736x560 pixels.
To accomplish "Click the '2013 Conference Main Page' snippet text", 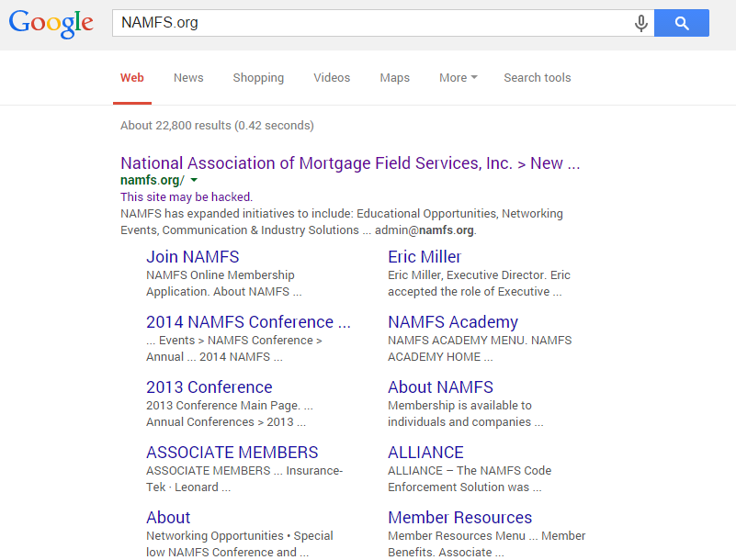I will tap(230, 414).
